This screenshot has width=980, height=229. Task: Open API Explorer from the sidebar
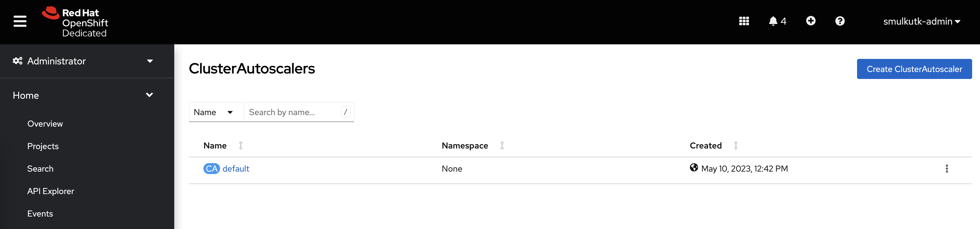[x=51, y=191]
